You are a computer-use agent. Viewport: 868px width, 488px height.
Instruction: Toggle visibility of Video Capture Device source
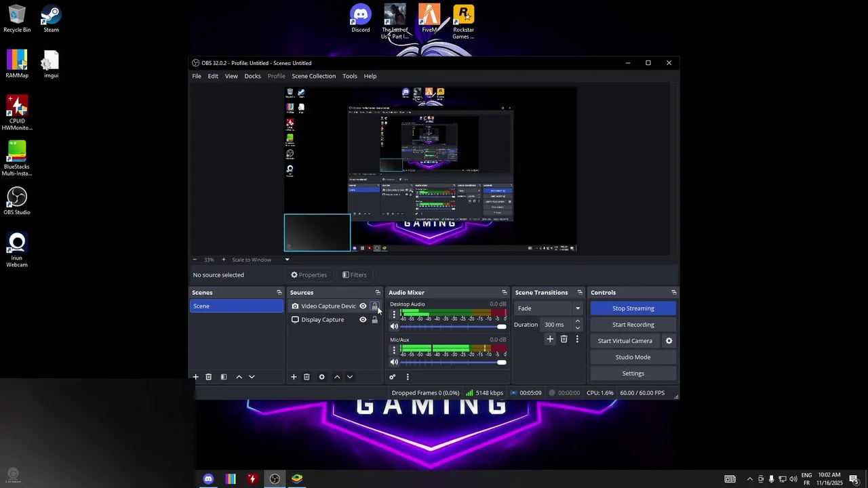(x=363, y=306)
